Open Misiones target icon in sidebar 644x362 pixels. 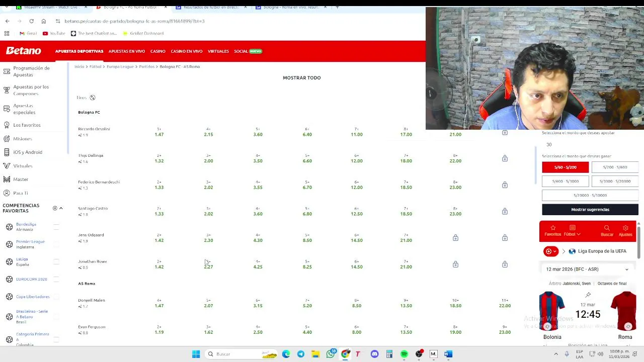point(7,138)
